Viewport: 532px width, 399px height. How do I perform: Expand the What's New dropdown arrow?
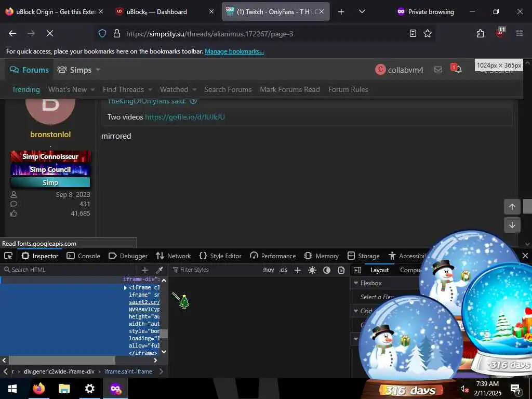click(92, 89)
